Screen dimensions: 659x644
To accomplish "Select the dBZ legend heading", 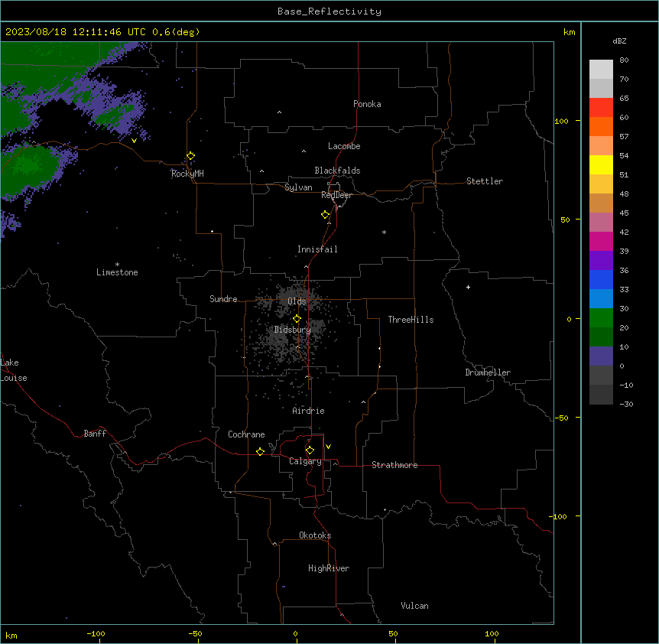I will (x=619, y=41).
